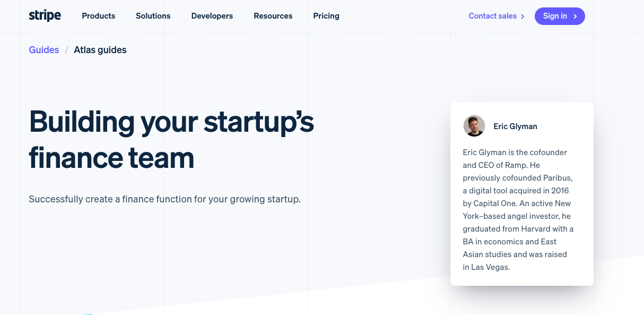The width and height of the screenshot is (644, 315).
Task: Select Pricing in the navigation bar
Action: 326,16
